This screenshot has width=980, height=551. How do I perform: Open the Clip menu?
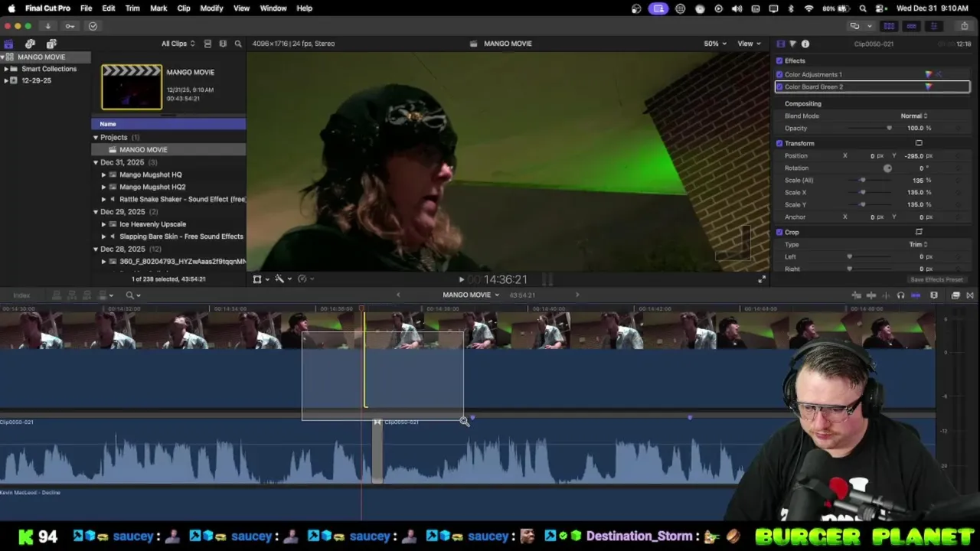coord(184,8)
